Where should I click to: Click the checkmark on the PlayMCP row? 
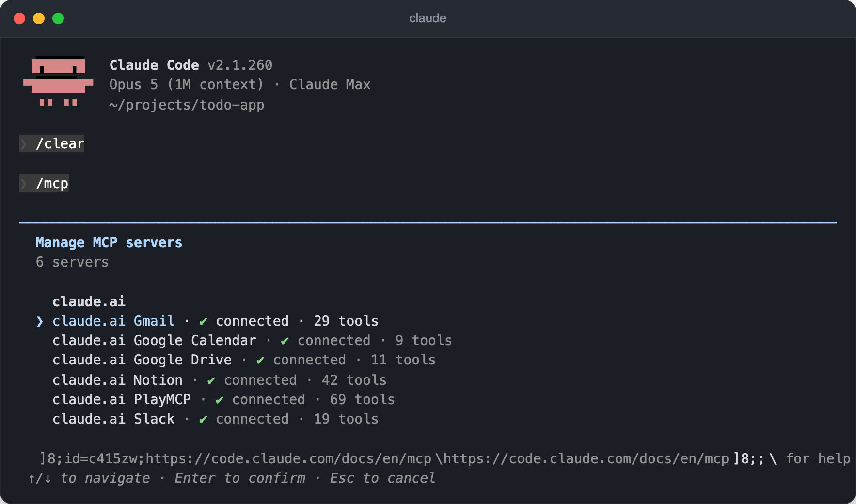coord(220,400)
